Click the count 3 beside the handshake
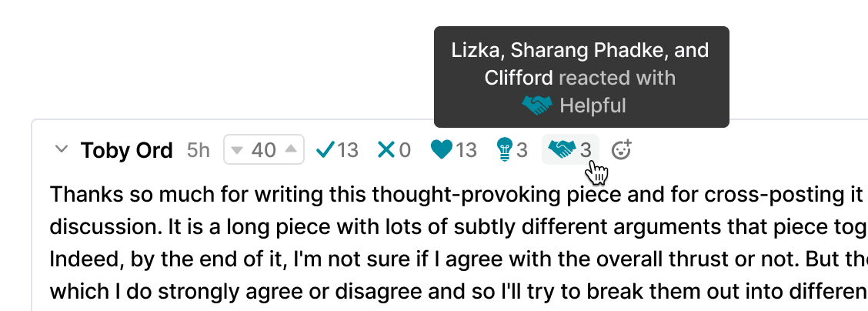Screen dimensions: 868x311 point(586,150)
